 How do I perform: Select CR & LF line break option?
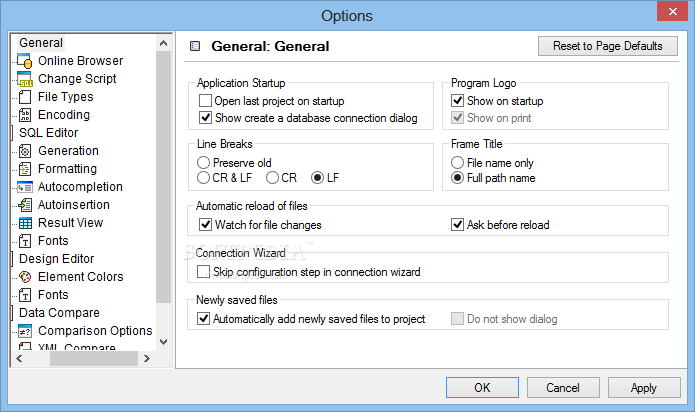(203, 178)
